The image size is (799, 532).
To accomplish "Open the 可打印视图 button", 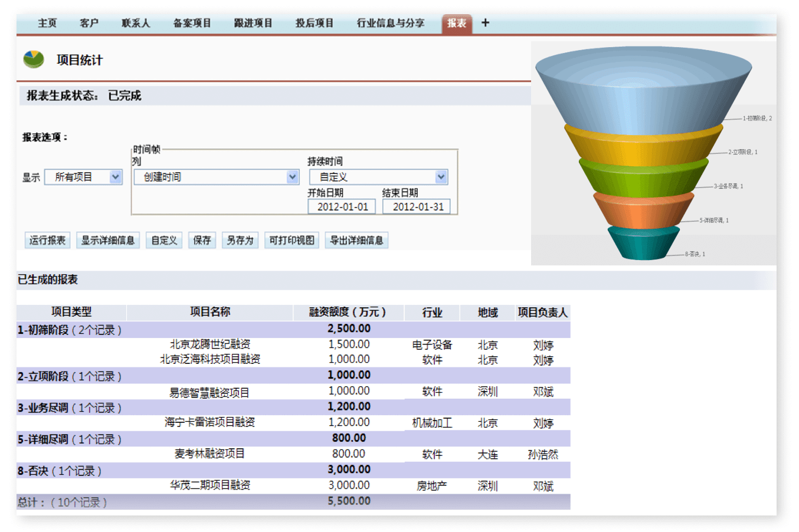I will pyautogui.click(x=292, y=240).
